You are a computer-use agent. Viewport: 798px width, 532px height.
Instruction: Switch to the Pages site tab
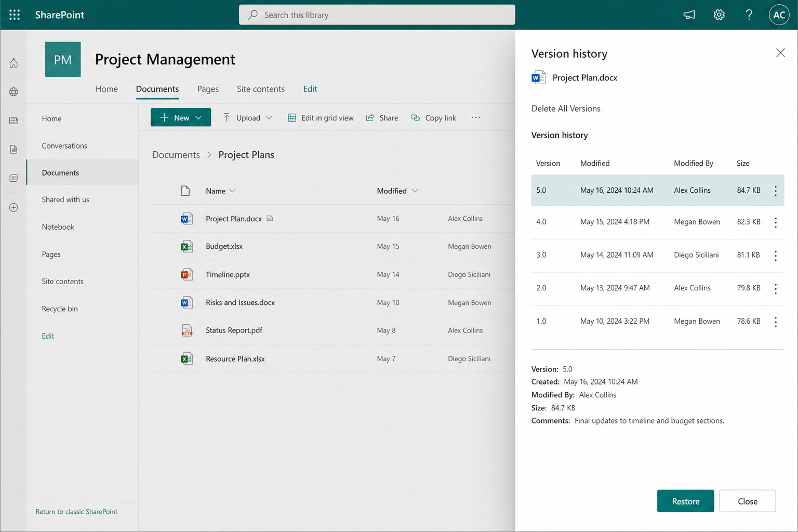208,89
